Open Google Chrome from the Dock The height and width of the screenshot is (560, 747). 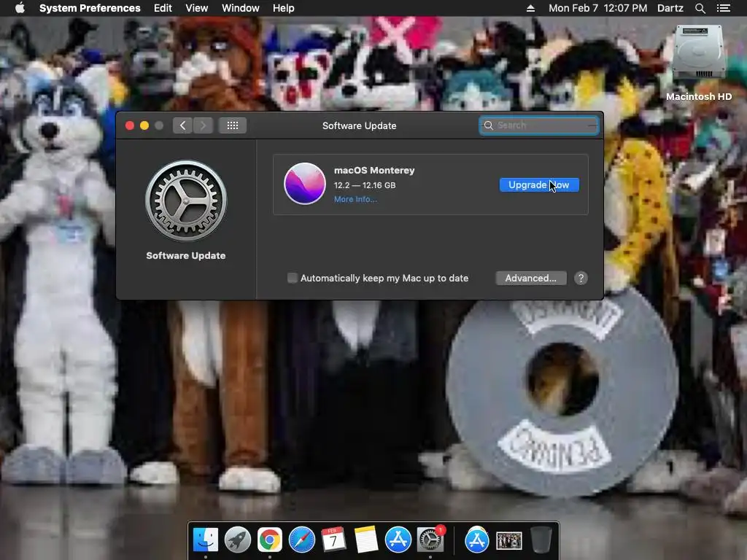point(270,540)
